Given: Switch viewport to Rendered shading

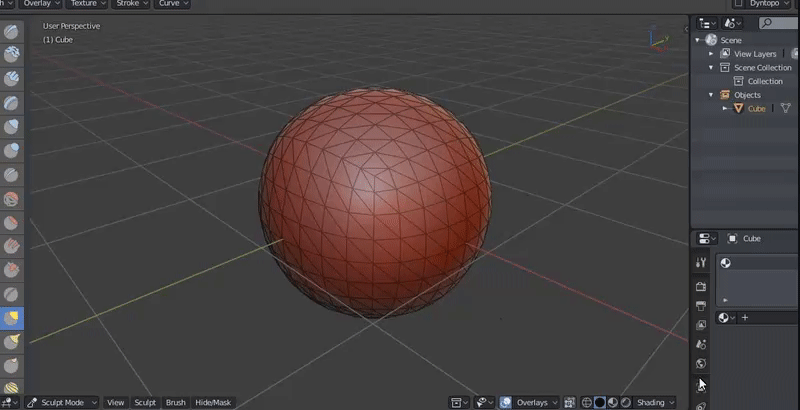Looking at the screenshot, I should (626, 402).
